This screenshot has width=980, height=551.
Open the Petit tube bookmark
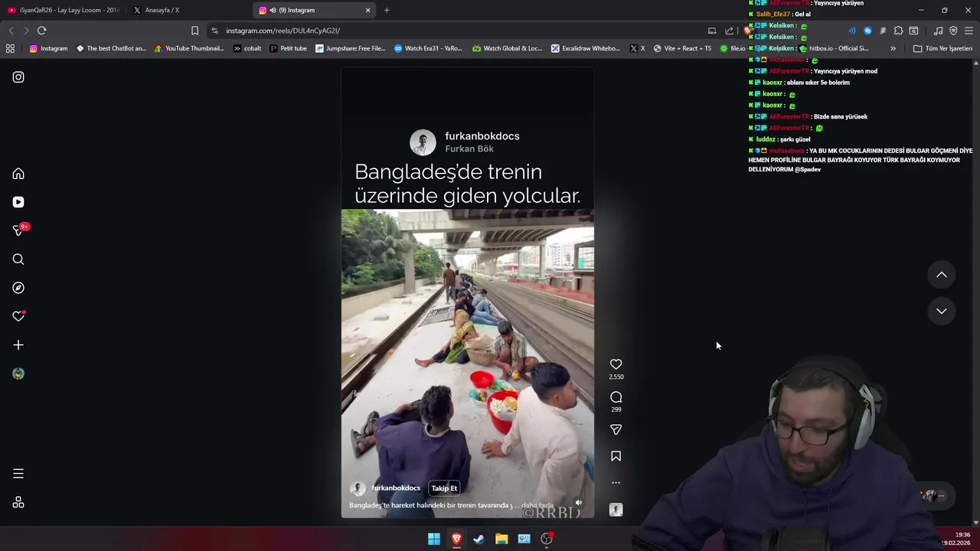pyautogui.click(x=288, y=48)
